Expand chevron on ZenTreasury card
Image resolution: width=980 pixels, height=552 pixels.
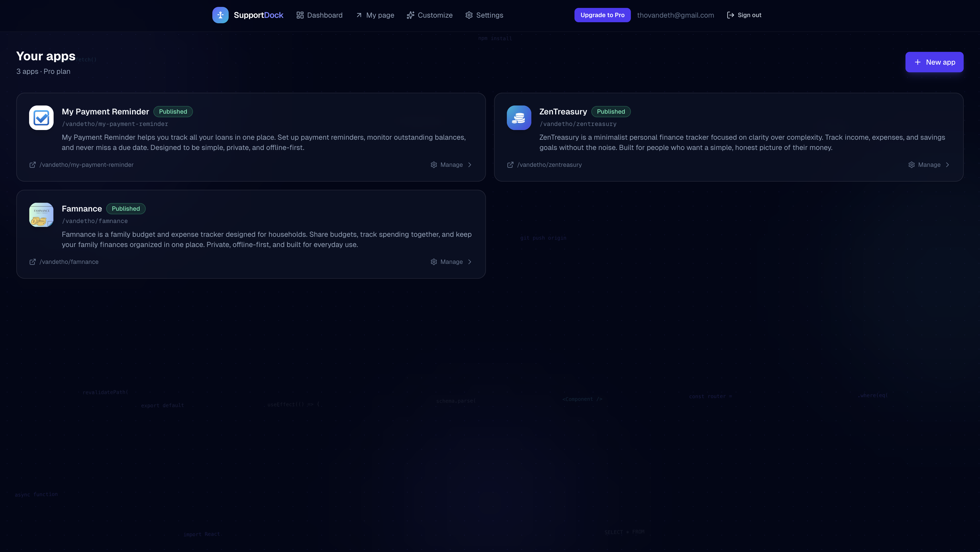947,165
